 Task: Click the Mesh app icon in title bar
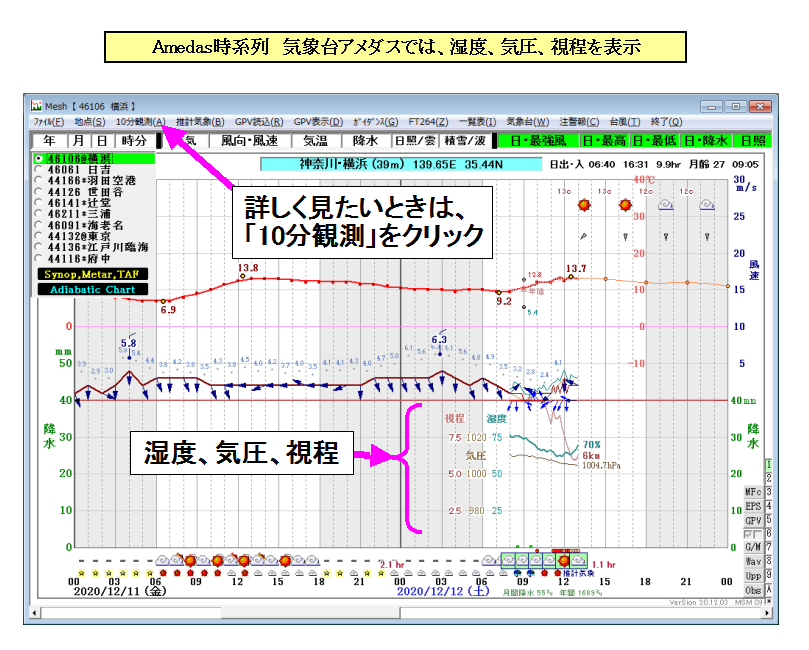point(36,106)
